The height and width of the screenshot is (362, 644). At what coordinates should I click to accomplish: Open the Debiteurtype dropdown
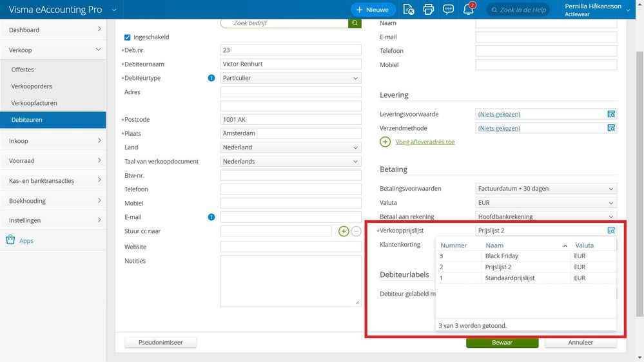pyautogui.click(x=291, y=78)
